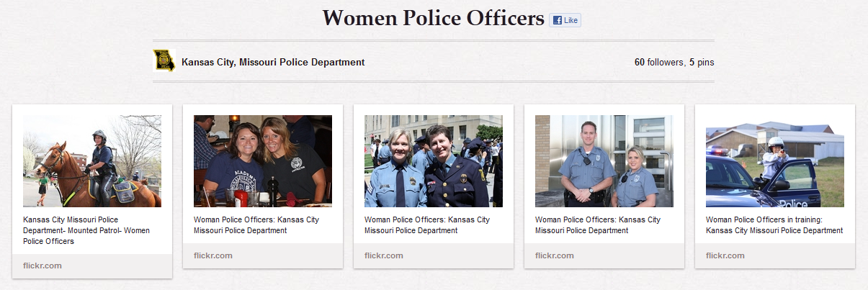
Task: Open the mounted patrol horse photo
Action: tap(92, 161)
